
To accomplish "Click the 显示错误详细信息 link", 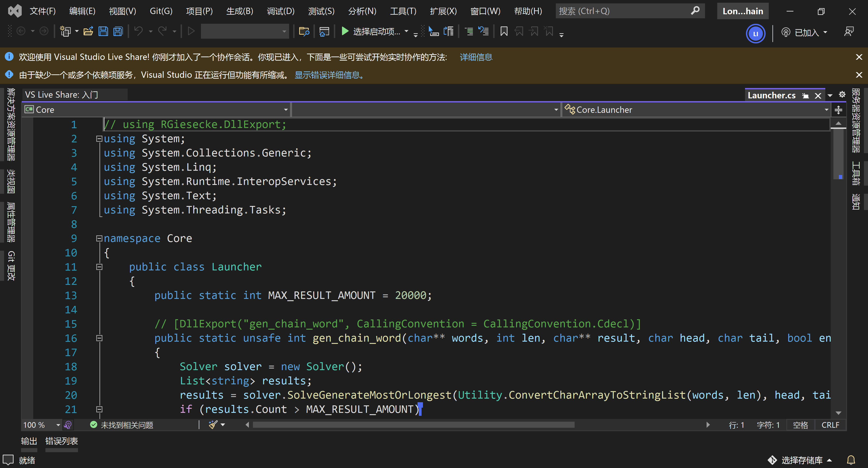I will pyautogui.click(x=329, y=75).
